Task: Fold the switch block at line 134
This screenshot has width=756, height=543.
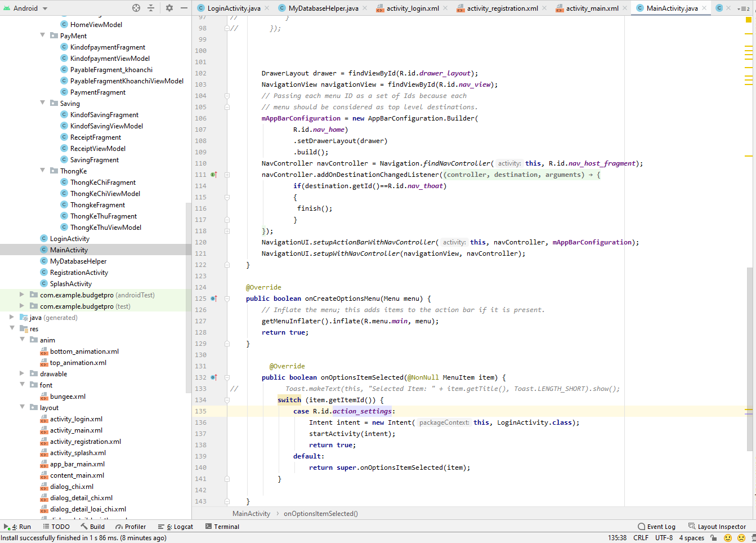Action: [x=227, y=400]
